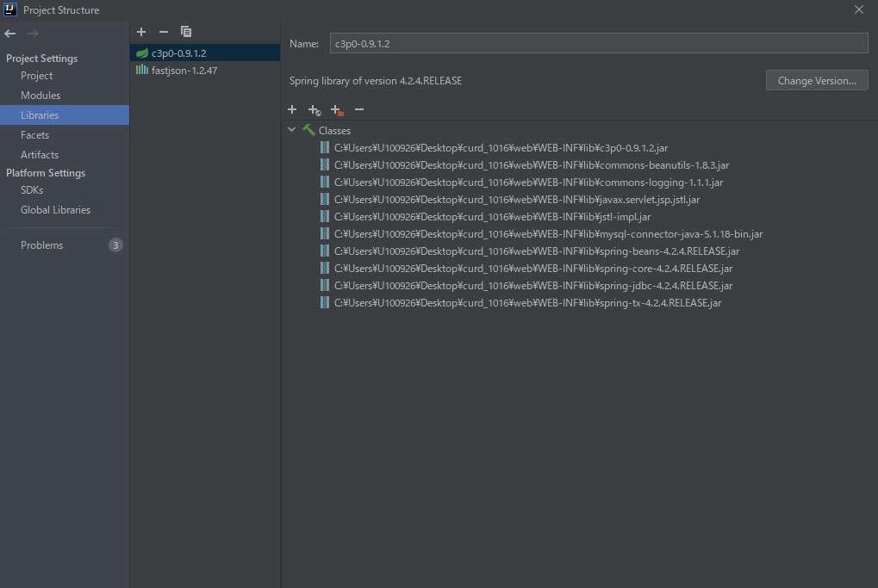878x588 pixels.
Task: Open the Project settings page
Action: 65,76
